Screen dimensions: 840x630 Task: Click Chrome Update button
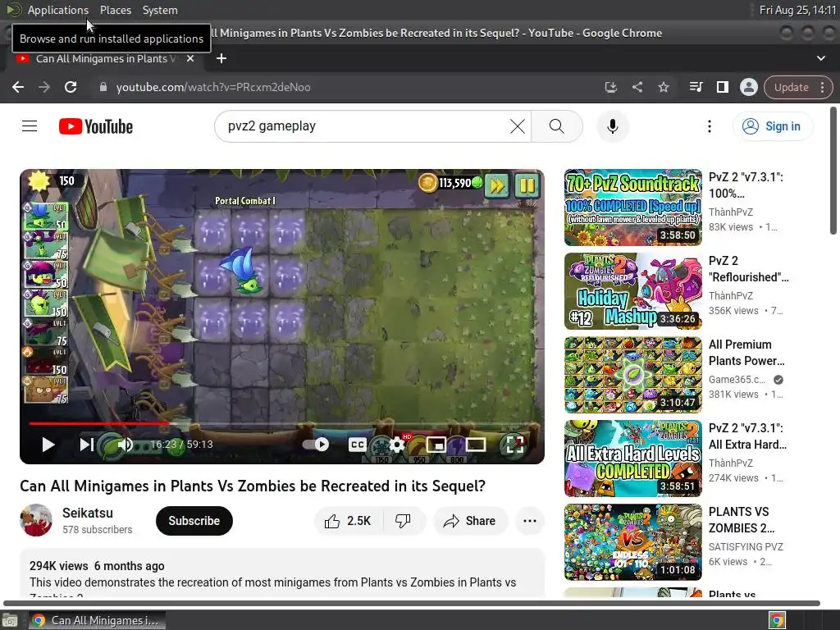[792, 87]
